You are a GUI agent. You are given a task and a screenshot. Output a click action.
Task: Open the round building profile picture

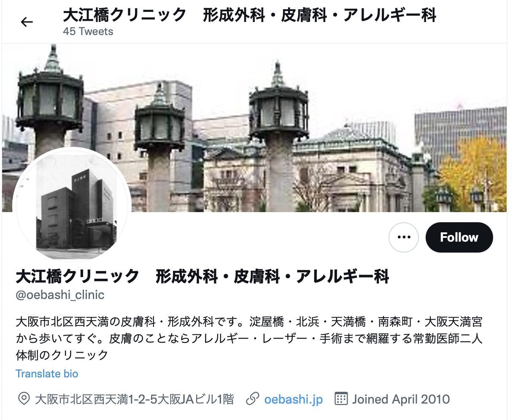coord(72,205)
